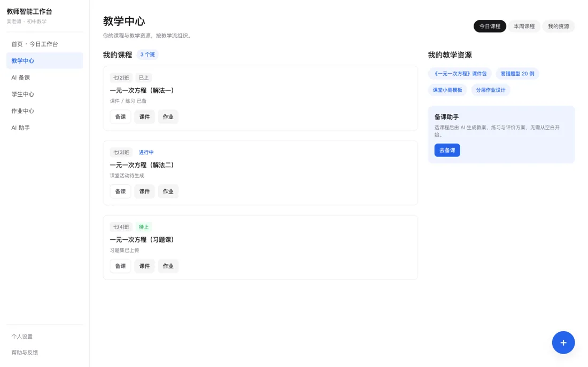Click the 我的教学资源 heading

(x=450, y=55)
